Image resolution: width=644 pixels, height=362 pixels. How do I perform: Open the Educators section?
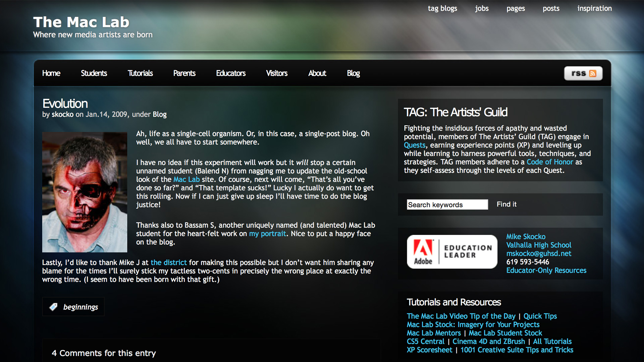(x=230, y=73)
